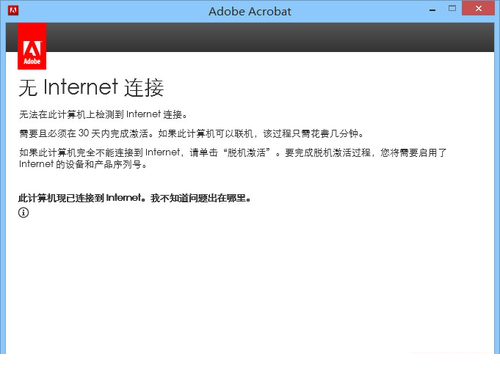Click the "Adobe Acrobat" window title
The image size is (500, 368).
point(250,11)
